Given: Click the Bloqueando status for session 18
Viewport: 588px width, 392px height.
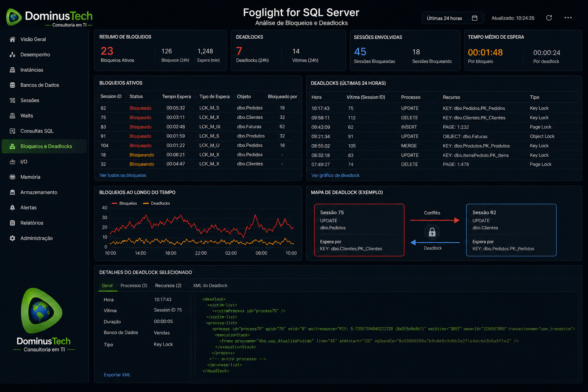Looking at the screenshot, I should 142,155.
